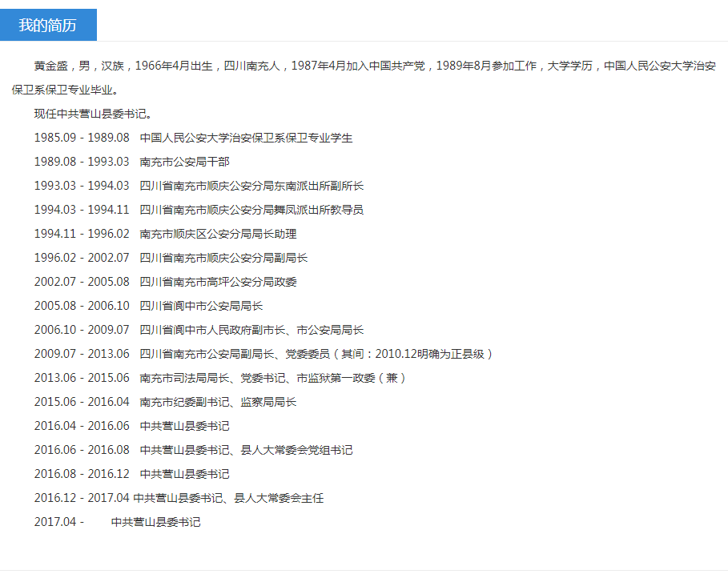Click the 南充市公安局干部 entry
Viewport: 728px width, 578px height.
pyautogui.click(x=184, y=162)
